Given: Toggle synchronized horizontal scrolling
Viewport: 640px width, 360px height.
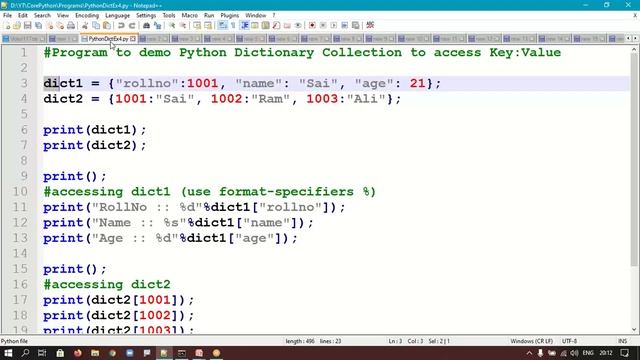Looking at the screenshot, I should point(208,25).
